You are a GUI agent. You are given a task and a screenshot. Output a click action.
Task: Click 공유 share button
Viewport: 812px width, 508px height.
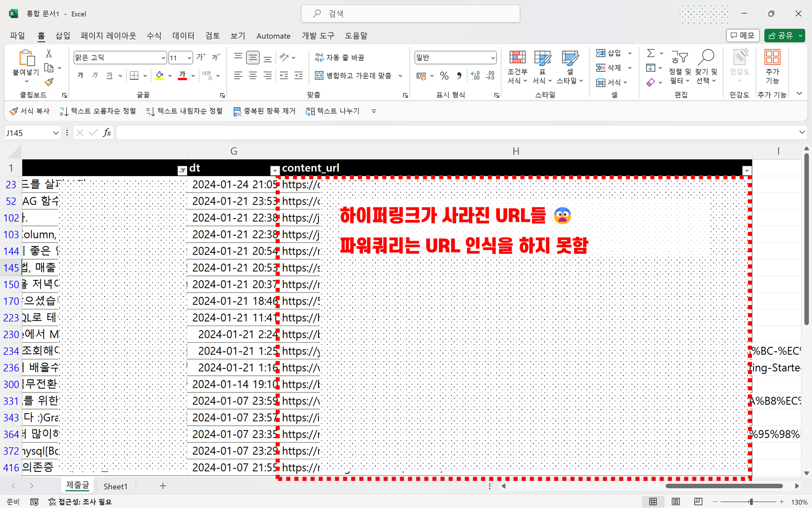click(780, 35)
